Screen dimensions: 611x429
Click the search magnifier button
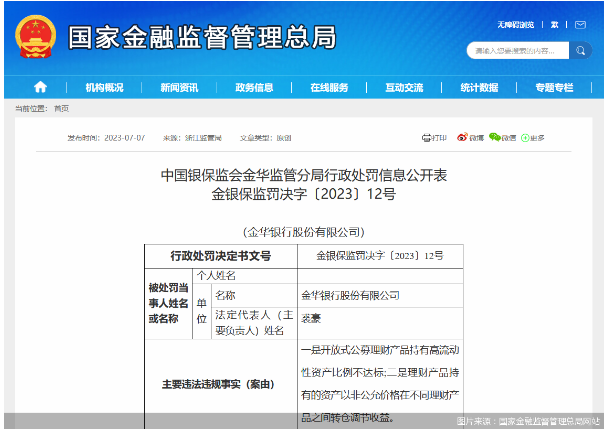pyautogui.click(x=581, y=51)
